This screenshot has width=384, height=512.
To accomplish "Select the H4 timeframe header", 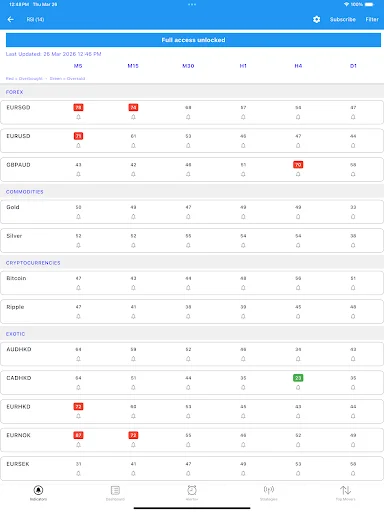I will tap(298, 66).
